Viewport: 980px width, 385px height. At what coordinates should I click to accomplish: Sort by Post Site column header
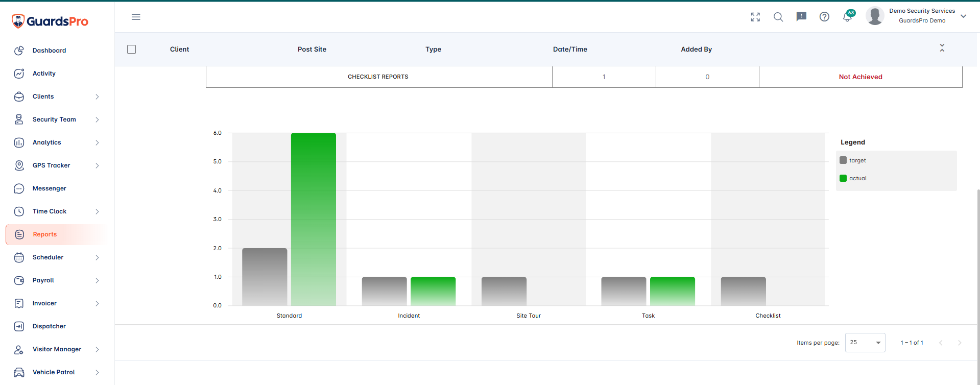tap(312, 49)
